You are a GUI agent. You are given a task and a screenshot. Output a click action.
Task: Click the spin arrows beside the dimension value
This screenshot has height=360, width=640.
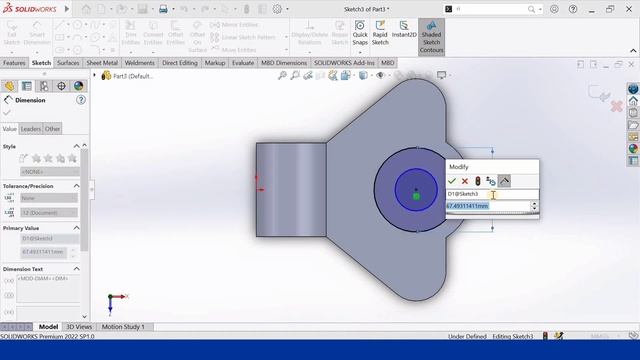pos(534,206)
